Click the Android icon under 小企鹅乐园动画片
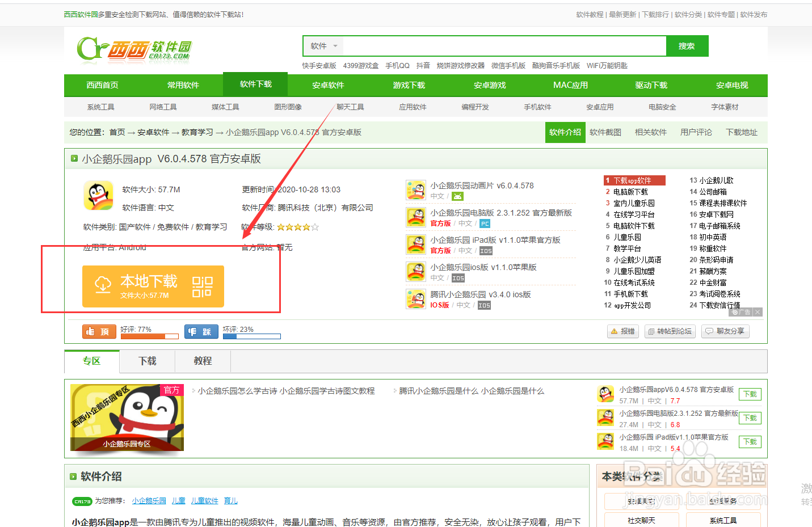 [457, 196]
